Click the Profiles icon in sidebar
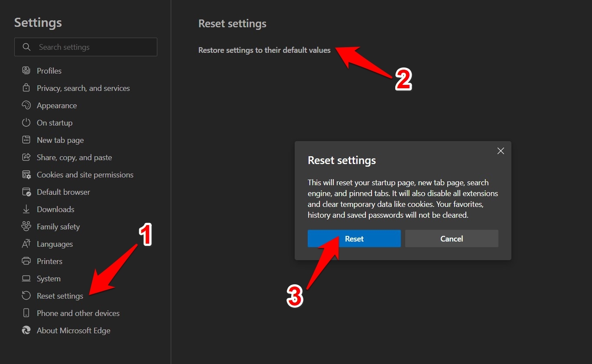 26,71
